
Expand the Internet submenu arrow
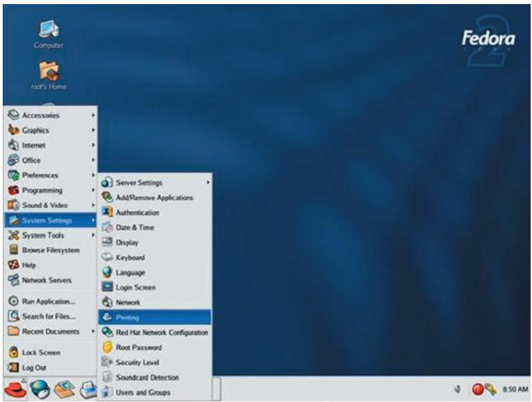tap(93, 145)
